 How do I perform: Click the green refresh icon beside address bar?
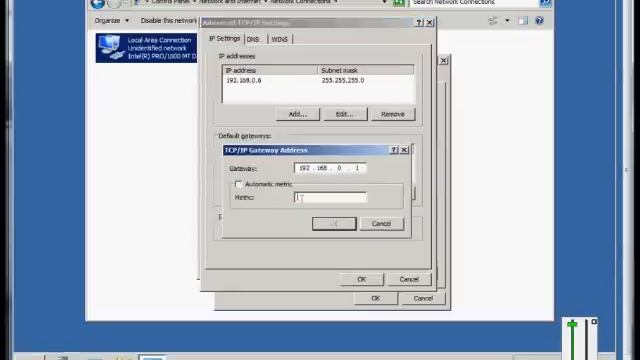[399, 3]
